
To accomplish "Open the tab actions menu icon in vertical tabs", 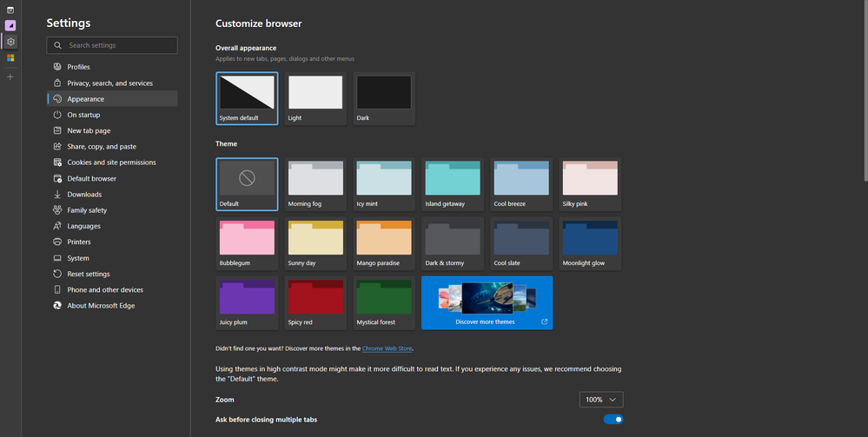I will click(10, 10).
